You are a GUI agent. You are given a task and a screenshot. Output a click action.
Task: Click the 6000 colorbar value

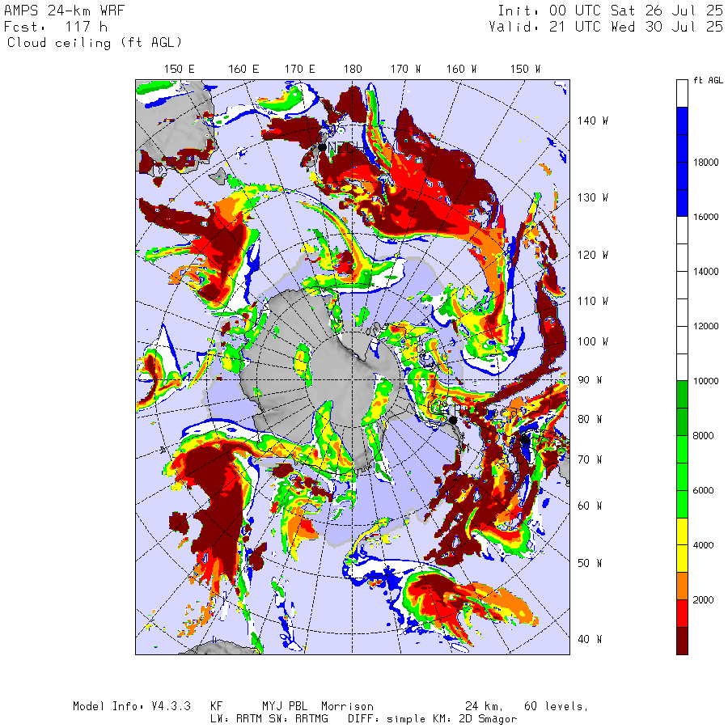[x=703, y=491]
